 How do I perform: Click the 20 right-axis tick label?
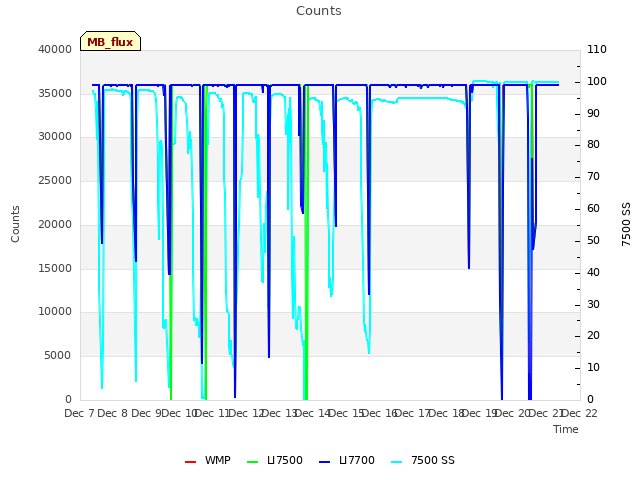[x=593, y=336]
